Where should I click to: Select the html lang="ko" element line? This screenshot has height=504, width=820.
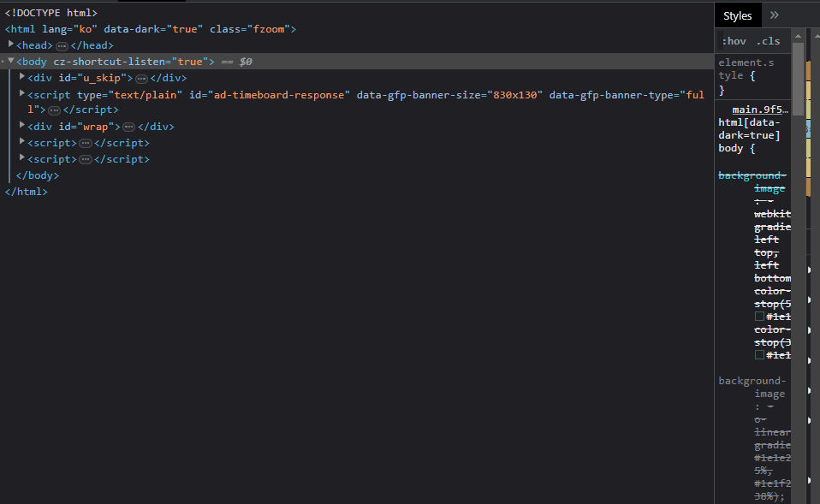click(150, 29)
